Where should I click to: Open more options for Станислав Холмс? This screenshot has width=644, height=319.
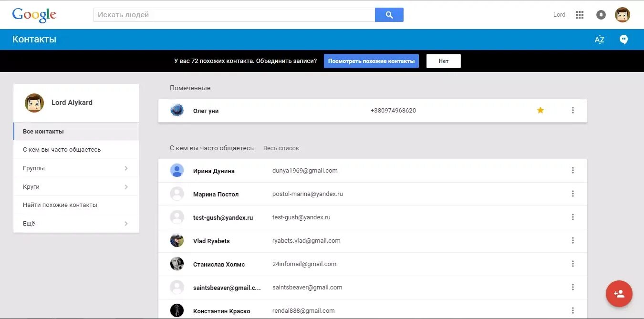pyautogui.click(x=573, y=264)
